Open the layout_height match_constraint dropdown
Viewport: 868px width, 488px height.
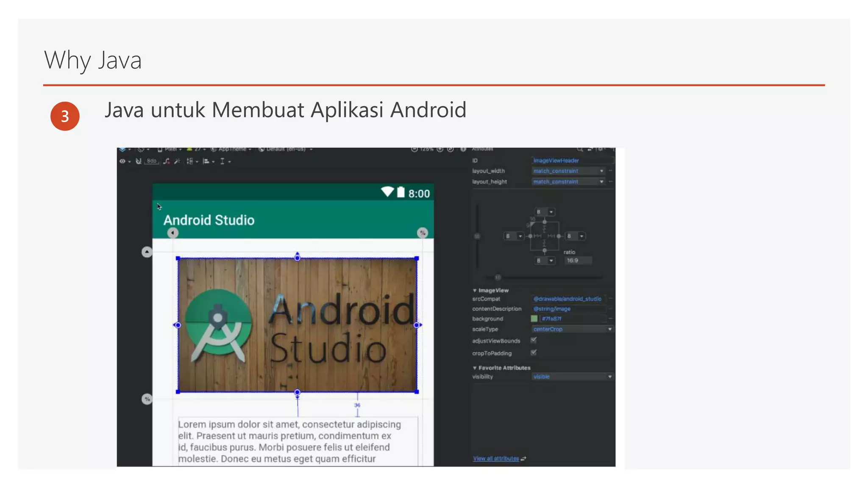coord(568,182)
